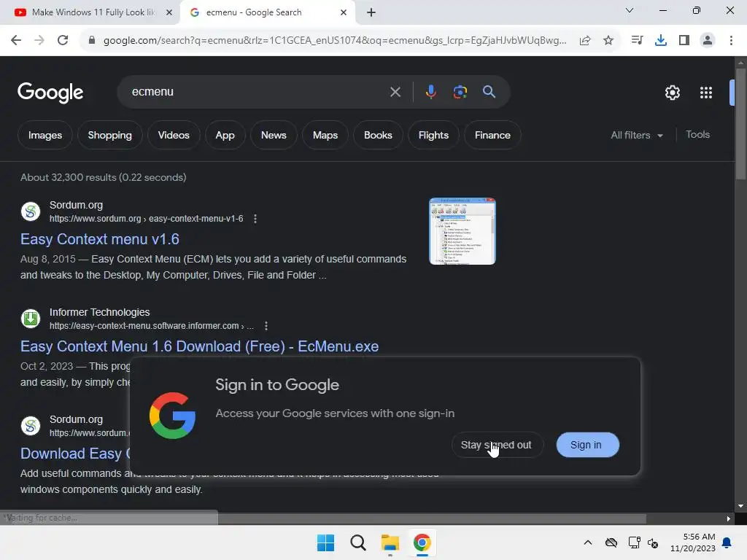Click the padlock site info icon
The width and height of the screenshot is (747, 560).
92,41
